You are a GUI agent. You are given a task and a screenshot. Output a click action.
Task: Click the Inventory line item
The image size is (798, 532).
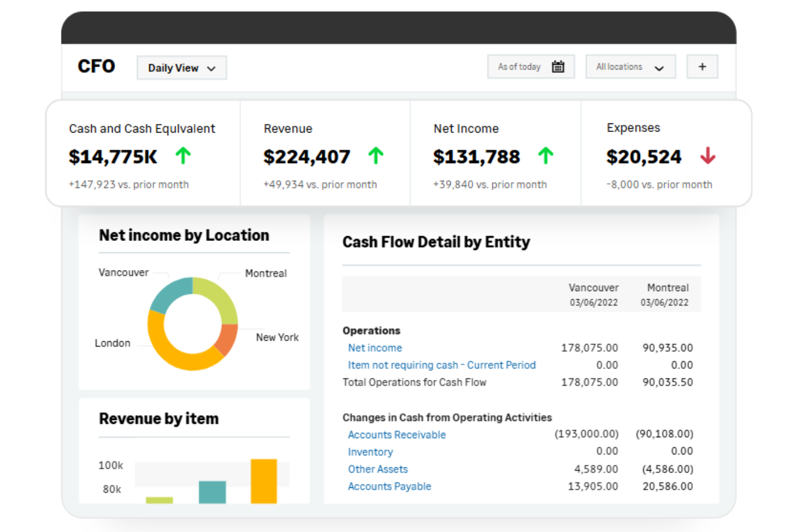click(370, 452)
